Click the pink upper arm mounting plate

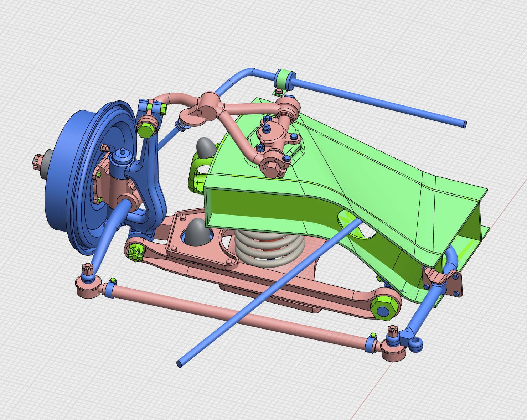pos(278,136)
